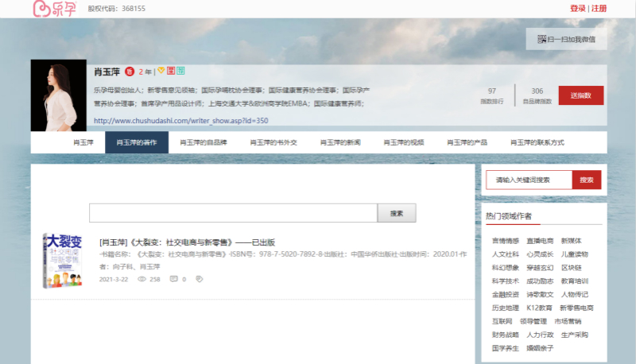Click the 注册 register link

pyautogui.click(x=599, y=9)
